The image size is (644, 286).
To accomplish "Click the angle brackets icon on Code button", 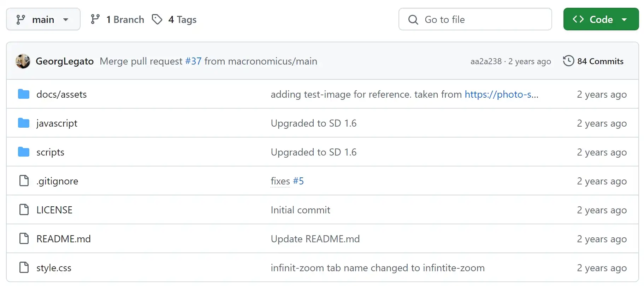I will coord(578,19).
